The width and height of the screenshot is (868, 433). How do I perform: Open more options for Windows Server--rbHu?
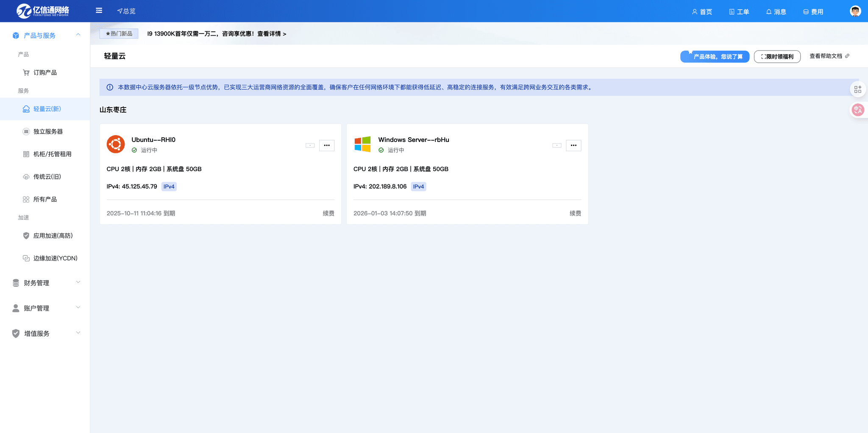pyautogui.click(x=573, y=145)
